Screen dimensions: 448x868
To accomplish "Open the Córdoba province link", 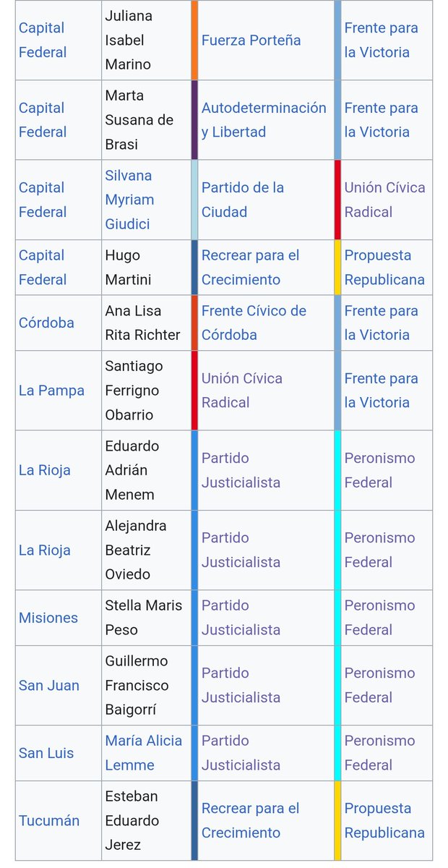I will click(46, 323).
